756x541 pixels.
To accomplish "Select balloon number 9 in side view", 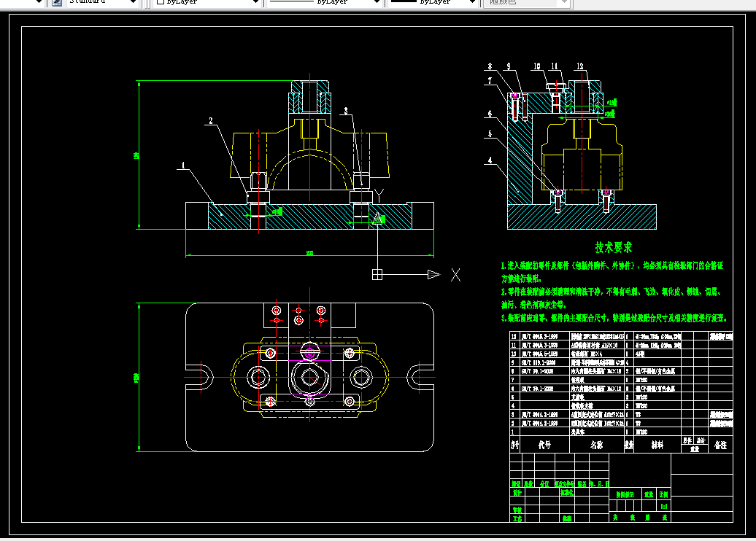I will click(x=509, y=66).
